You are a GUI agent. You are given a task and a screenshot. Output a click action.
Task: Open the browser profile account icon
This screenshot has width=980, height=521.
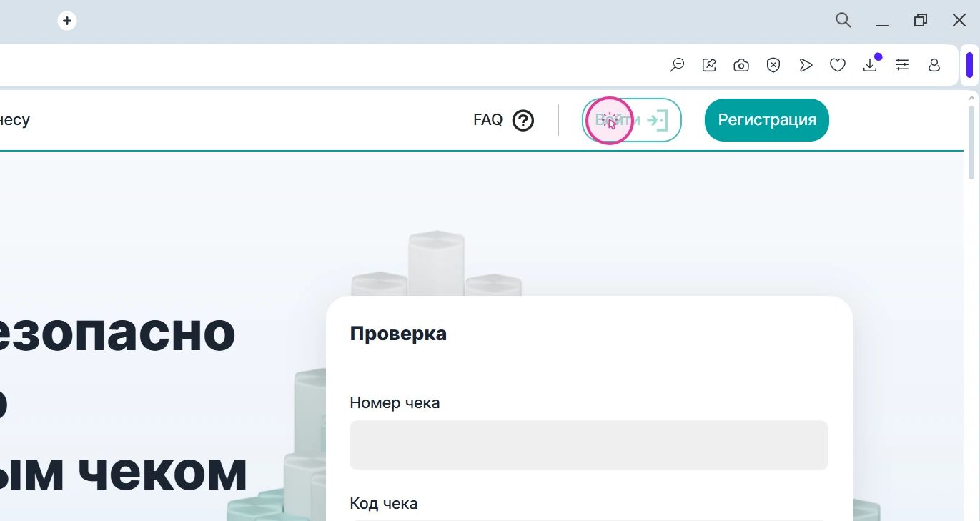[934, 66]
